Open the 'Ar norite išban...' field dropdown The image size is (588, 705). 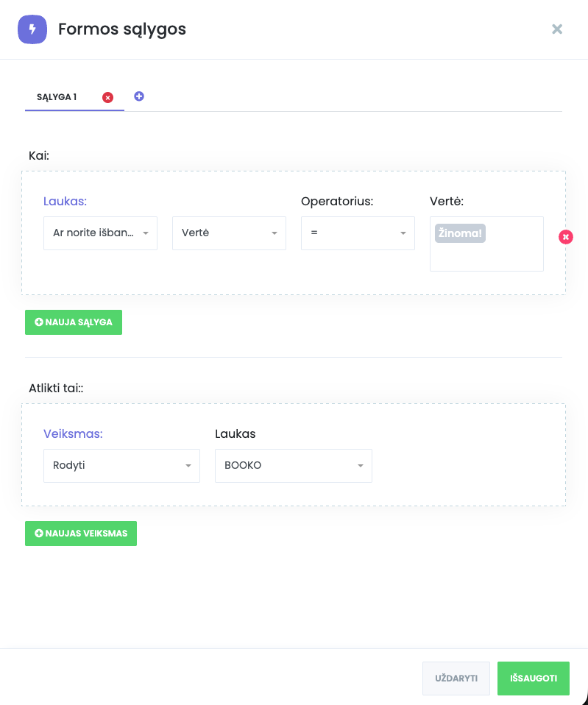coord(100,233)
